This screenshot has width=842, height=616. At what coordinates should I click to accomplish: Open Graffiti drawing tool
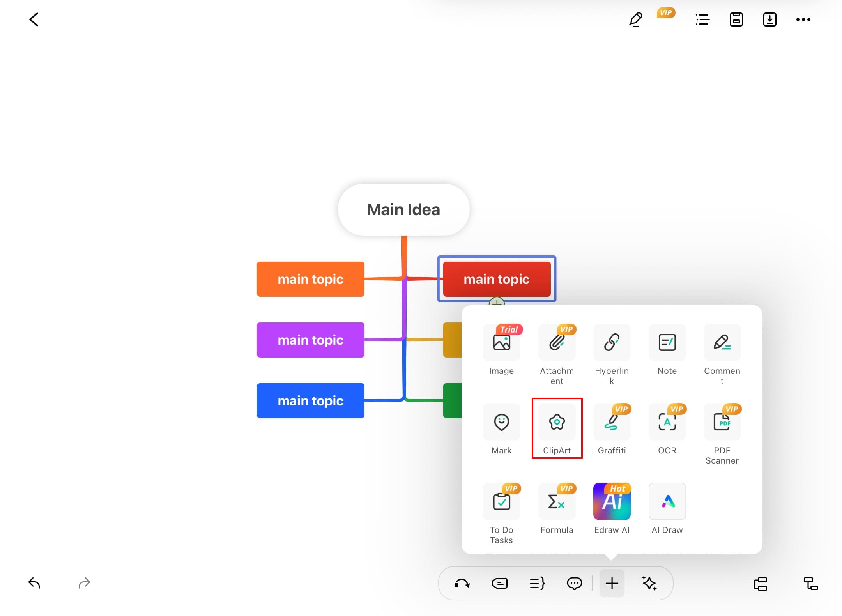click(x=612, y=423)
